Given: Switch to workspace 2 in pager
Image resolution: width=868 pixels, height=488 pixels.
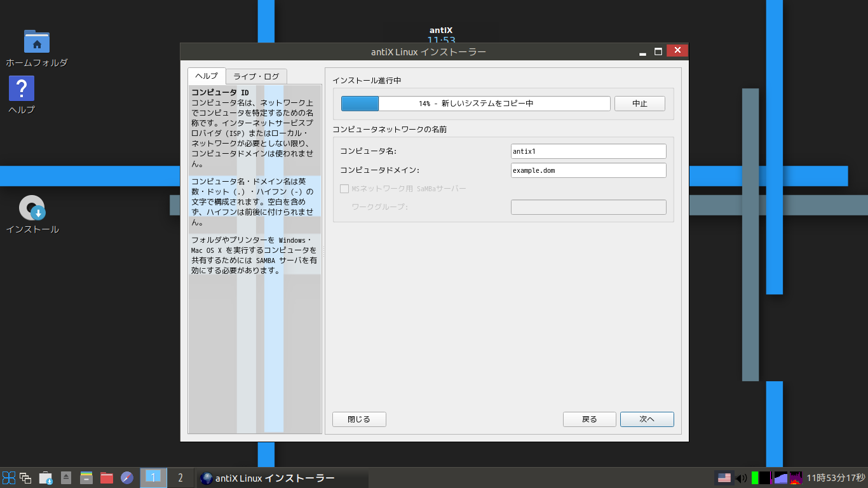Looking at the screenshot, I should [x=180, y=478].
